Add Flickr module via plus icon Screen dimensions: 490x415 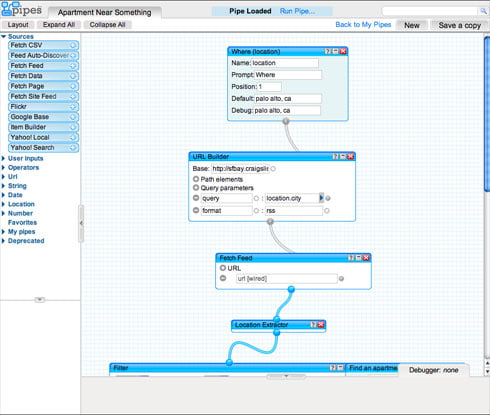tap(73, 107)
